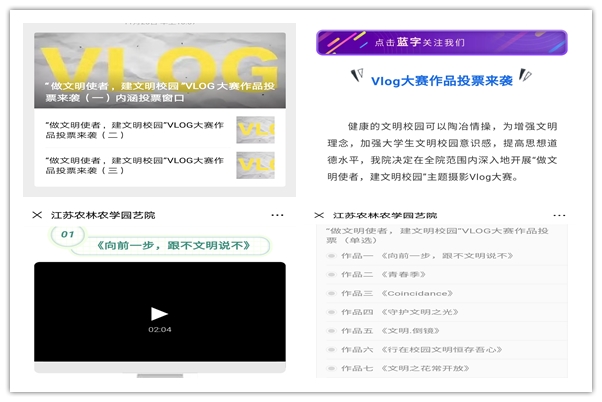Open top VLOG article (一) 内涵投票窗口

pyautogui.click(x=160, y=70)
